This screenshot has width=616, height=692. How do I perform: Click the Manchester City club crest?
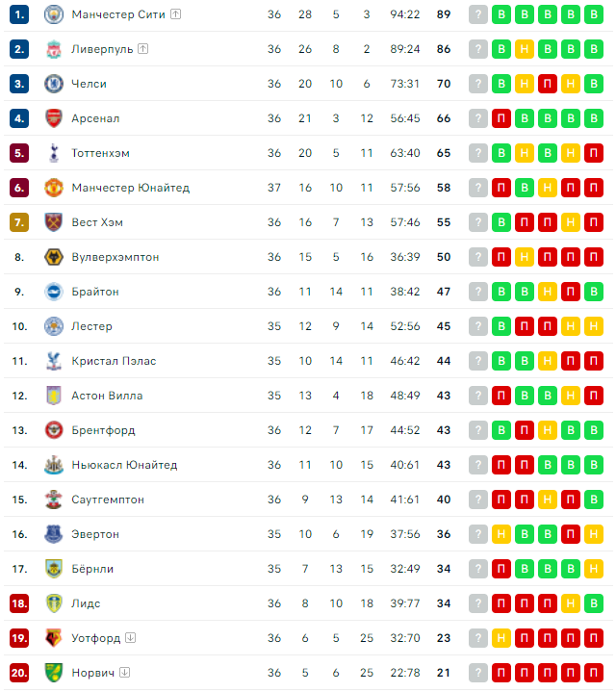pyautogui.click(x=54, y=14)
